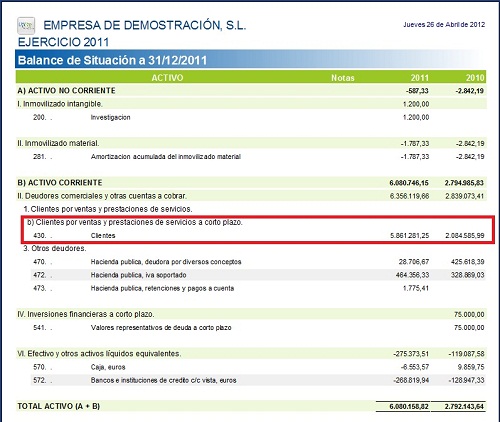This screenshot has height=422, width=500.
Task: Select 'II. Inmovilizado material.' row
Action: click(251, 143)
